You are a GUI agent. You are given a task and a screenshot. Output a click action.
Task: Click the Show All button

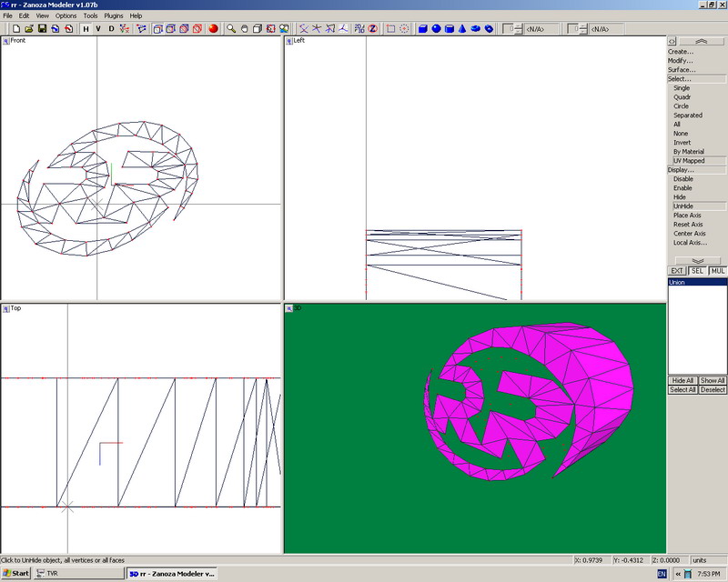tap(712, 381)
